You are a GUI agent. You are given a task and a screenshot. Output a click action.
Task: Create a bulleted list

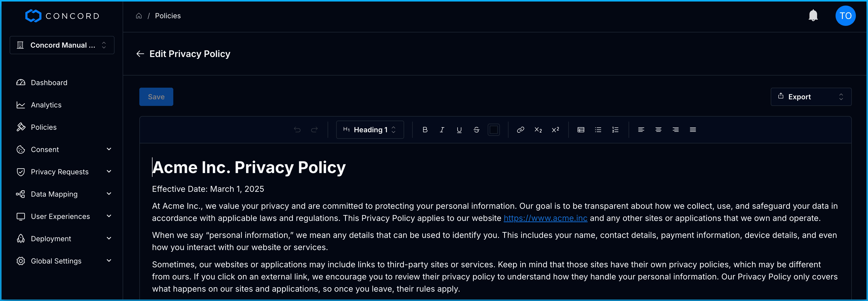[x=598, y=130]
